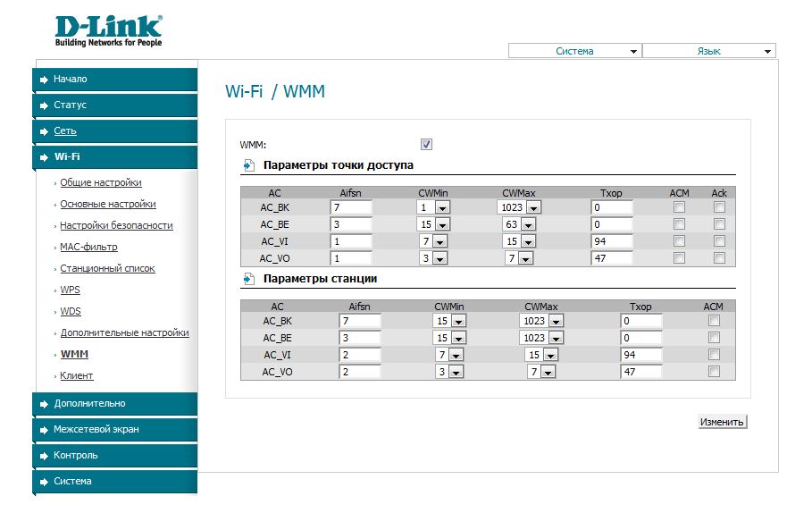Open Настройки безопасности link
Screen dimensions: 812x513
click(x=116, y=225)
